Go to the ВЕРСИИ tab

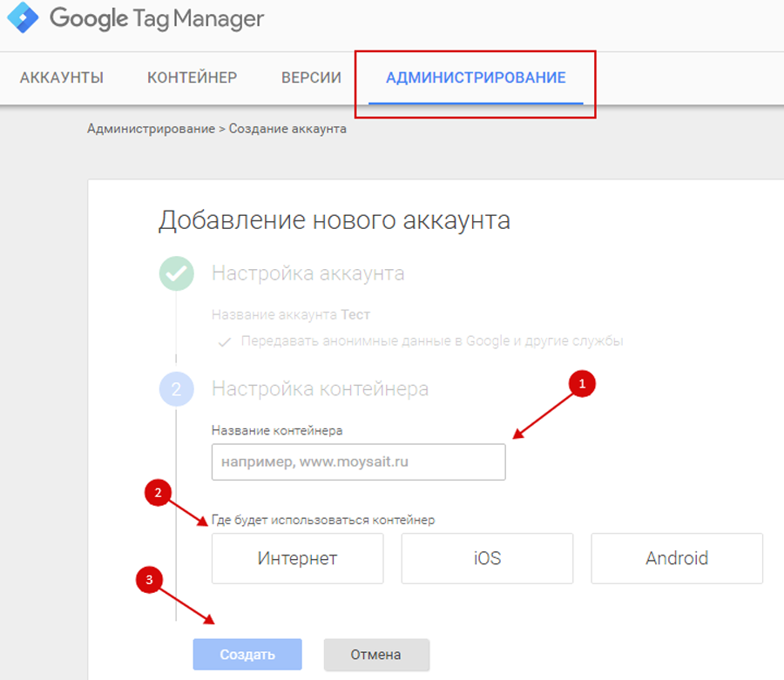point(311,77)
